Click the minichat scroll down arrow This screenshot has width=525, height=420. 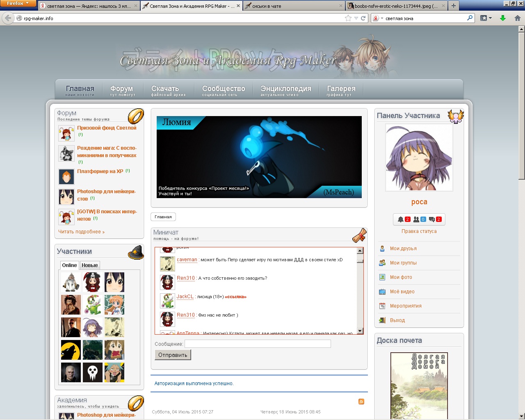point(360,331)
